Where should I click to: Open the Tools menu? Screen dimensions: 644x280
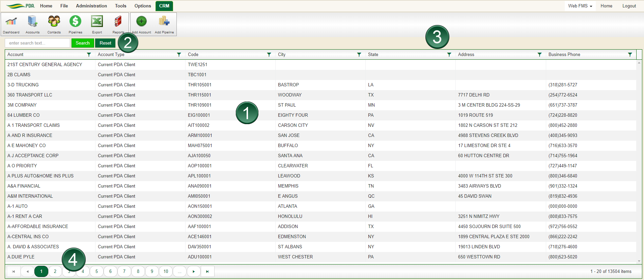coord(120,6)
